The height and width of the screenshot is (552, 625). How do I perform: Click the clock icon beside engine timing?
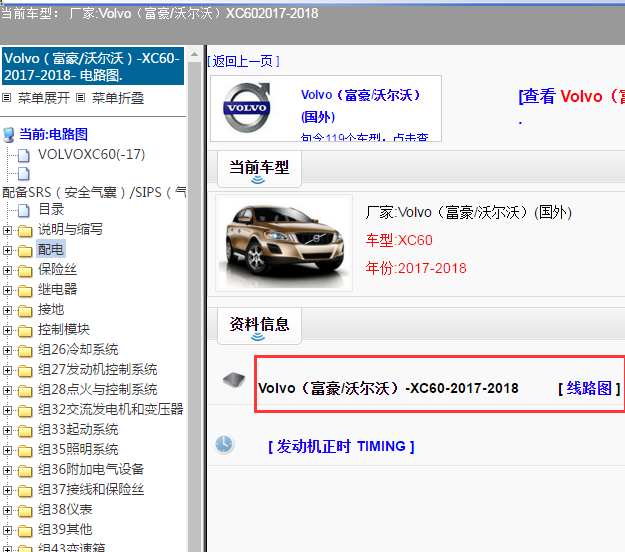tap(224, 444)
